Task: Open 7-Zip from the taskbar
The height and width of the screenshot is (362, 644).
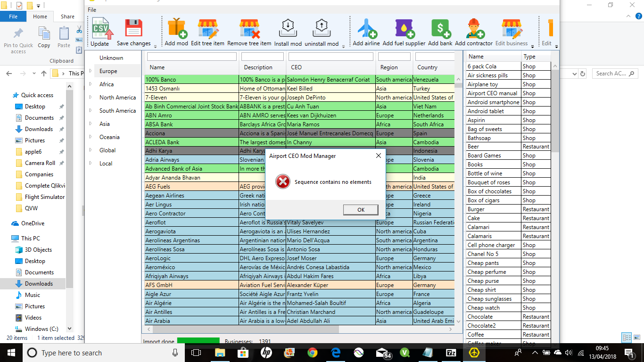Action: (451, 353)
